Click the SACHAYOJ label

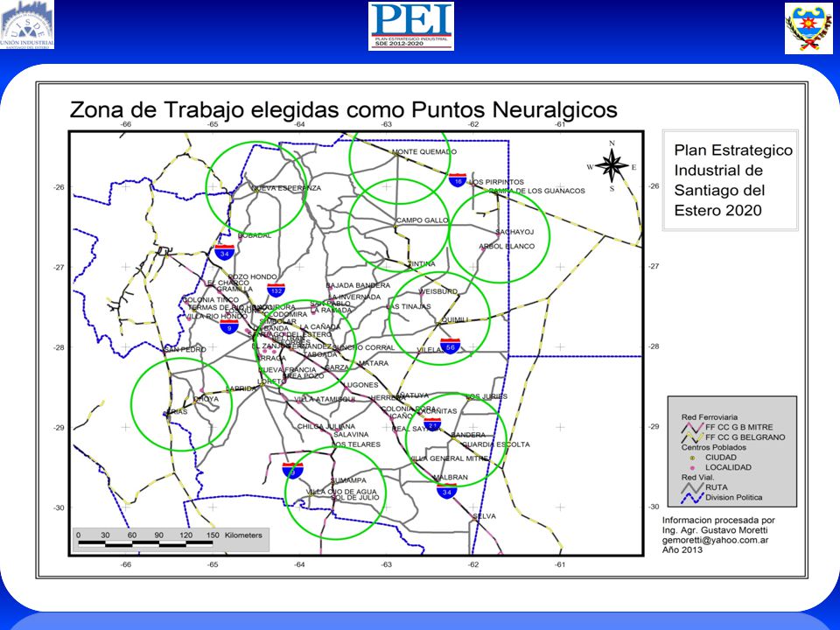coord(514,232)
